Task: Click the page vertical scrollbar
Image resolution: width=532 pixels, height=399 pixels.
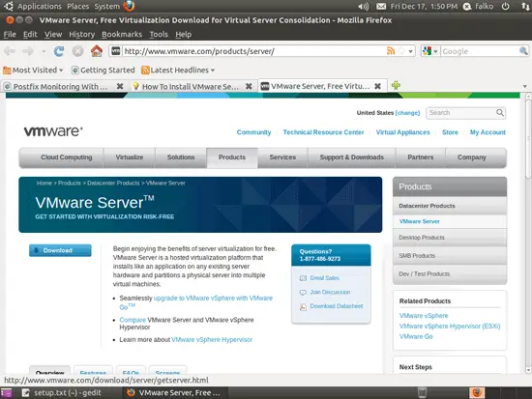Action: (x=528, y=234)
